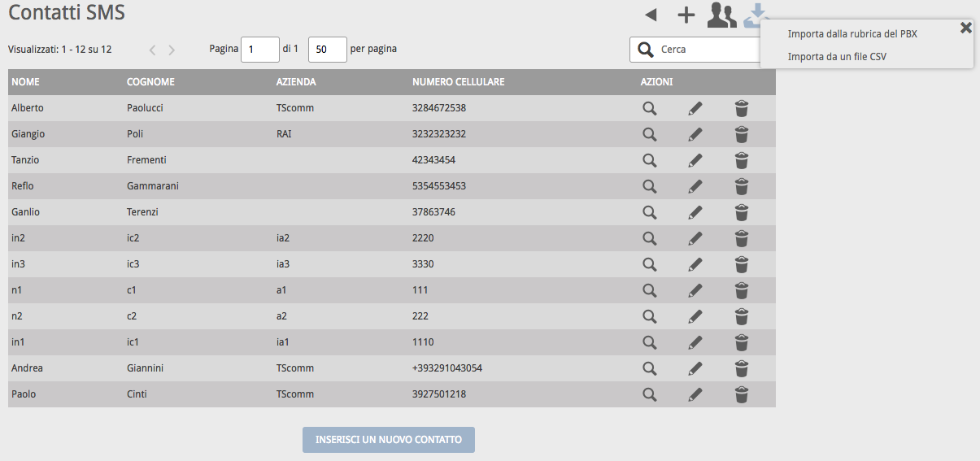Click the back arrow icon in header
980x461 pixels.
tap(651, 15)
